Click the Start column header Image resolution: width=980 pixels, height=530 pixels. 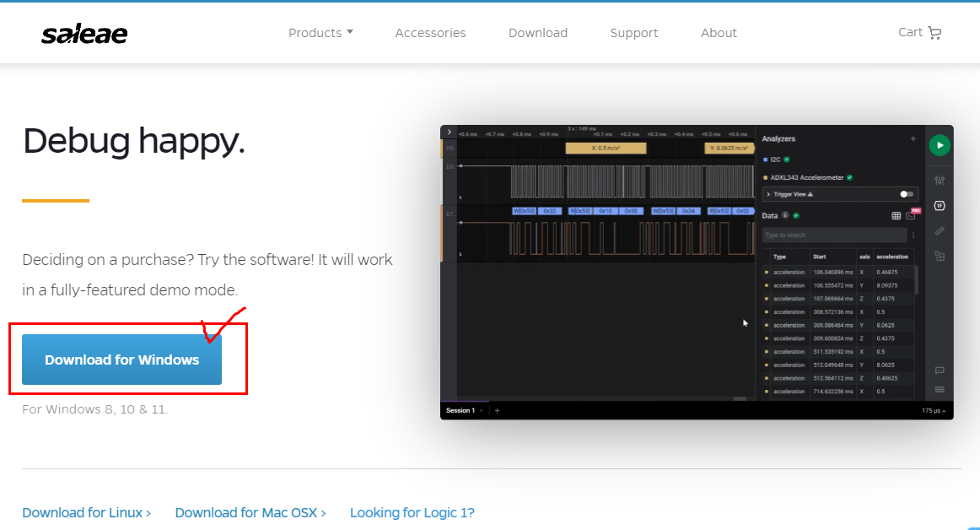pyautogui.click(x=820, y=257)
